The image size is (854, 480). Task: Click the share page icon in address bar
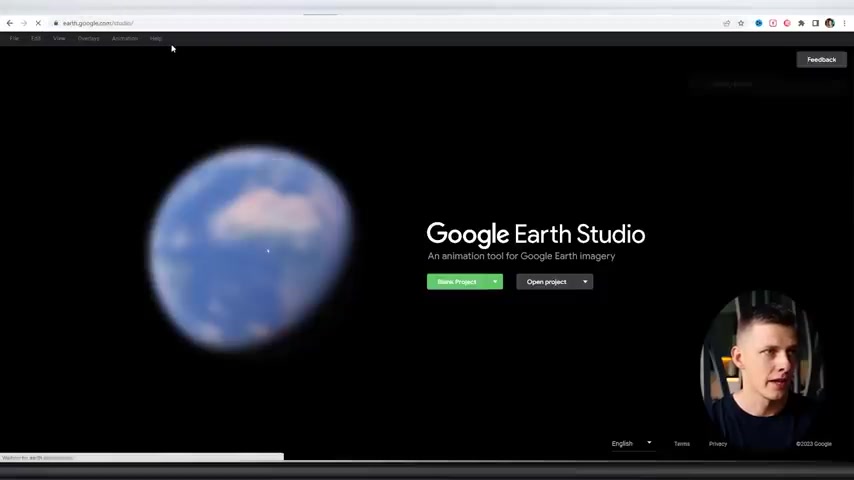point(727,23)
